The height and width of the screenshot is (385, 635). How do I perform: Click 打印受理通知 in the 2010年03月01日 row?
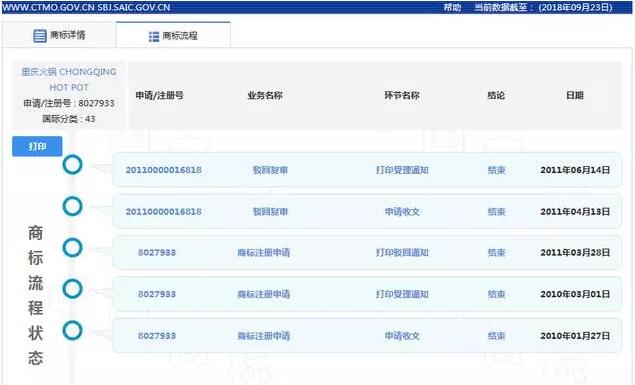[x=402, y=294]
